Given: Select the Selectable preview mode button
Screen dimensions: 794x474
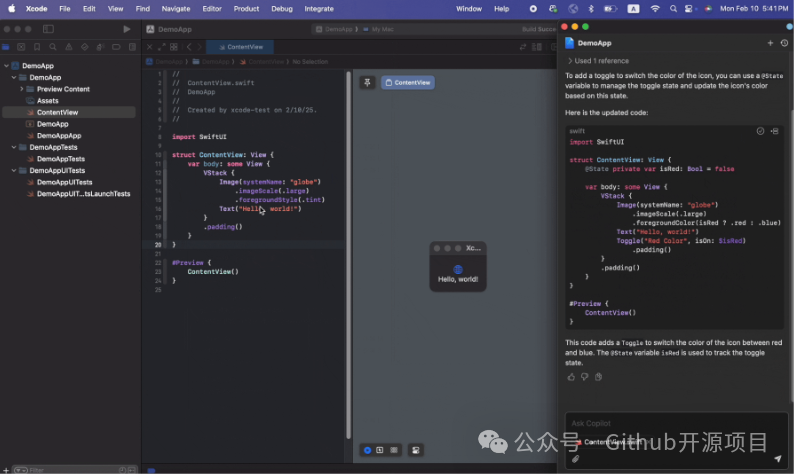Looking at the screenshot, I should click(x=380, y=450).
